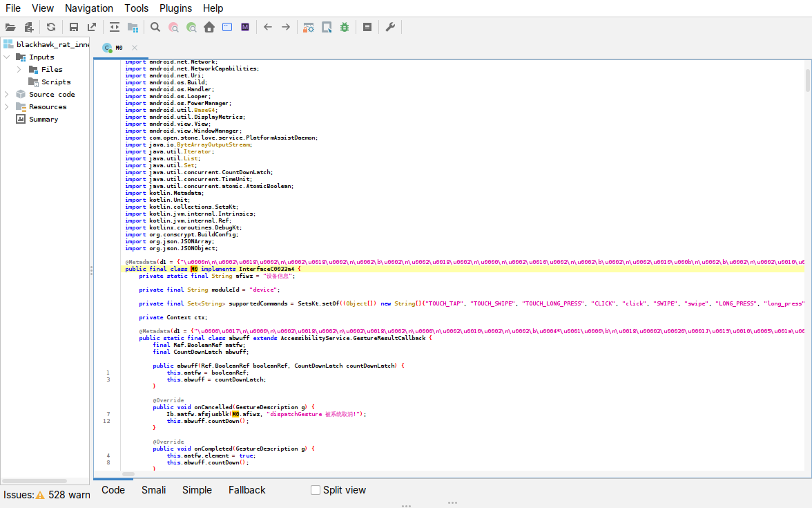Click the purple M manifest icon
Viewport: 812px width, 508px height.
pyautogui.click(x=245, y=28)
